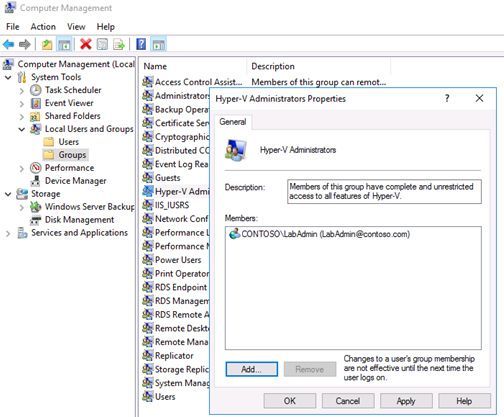Expand the Performance node
This screenshot has height=417, width=504.
coord(22,168)
